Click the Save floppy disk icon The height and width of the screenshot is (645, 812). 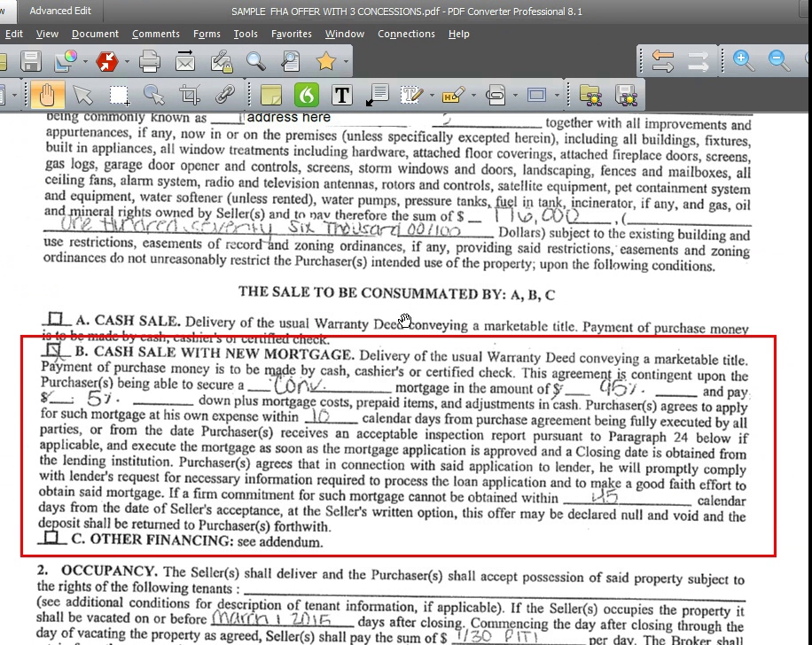click(31, 61)
